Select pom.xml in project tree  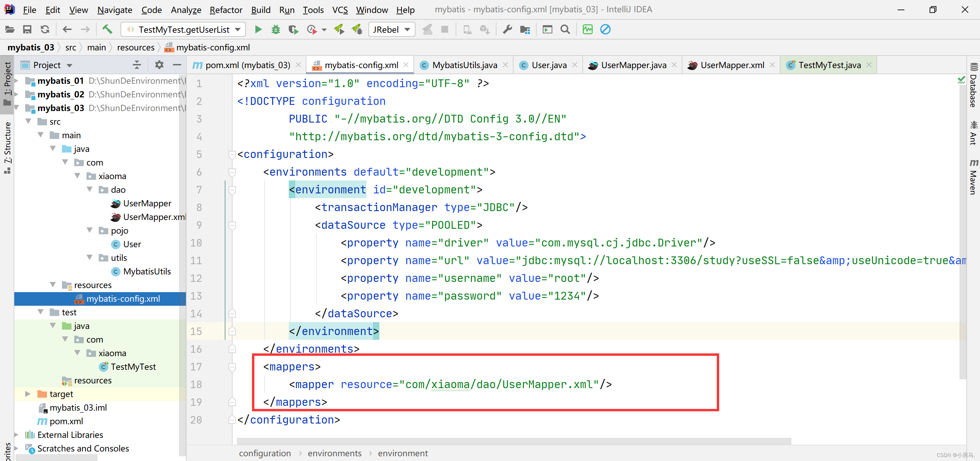coord(66,421)
